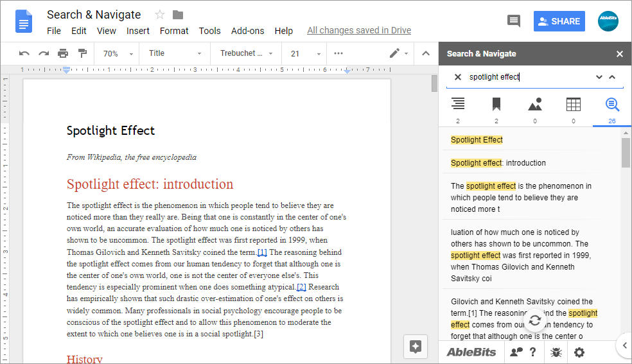Click the 'History' heading in document
Screen dimensions: 632x364
(85, 359)
